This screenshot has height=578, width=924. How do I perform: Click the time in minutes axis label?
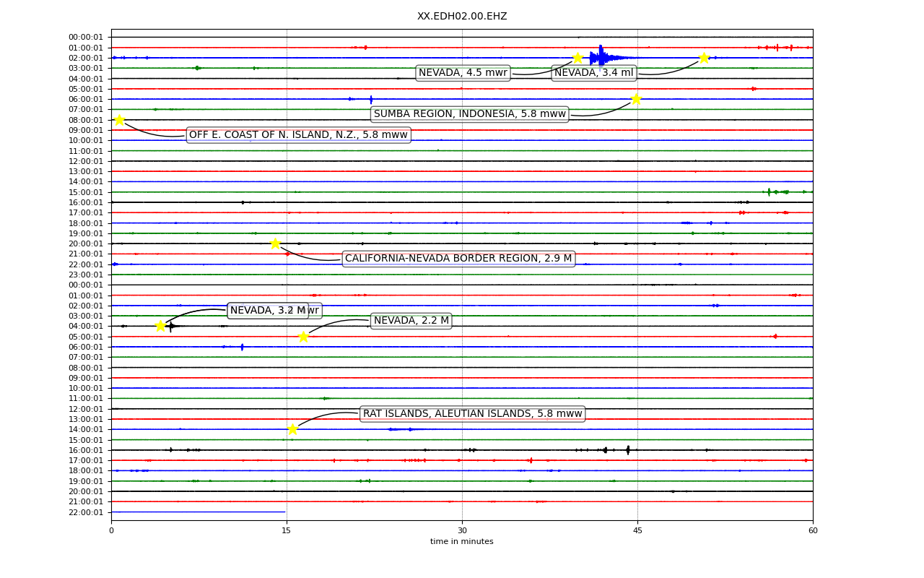pyautogui.click(x=462, y=542)
